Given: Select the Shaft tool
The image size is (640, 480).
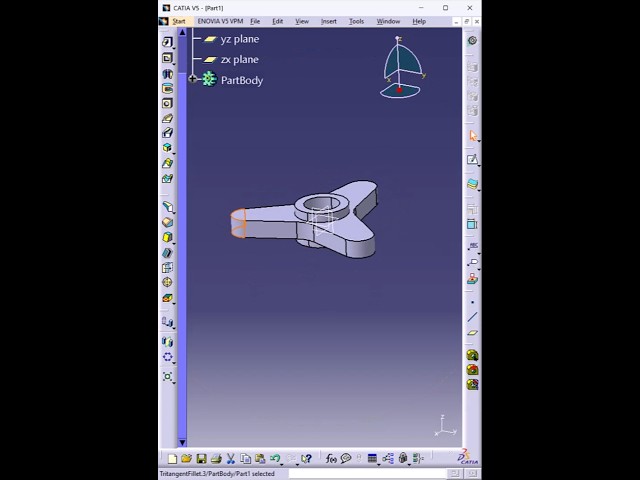Looking at the screenshot, I should click(x=167, y=74).
